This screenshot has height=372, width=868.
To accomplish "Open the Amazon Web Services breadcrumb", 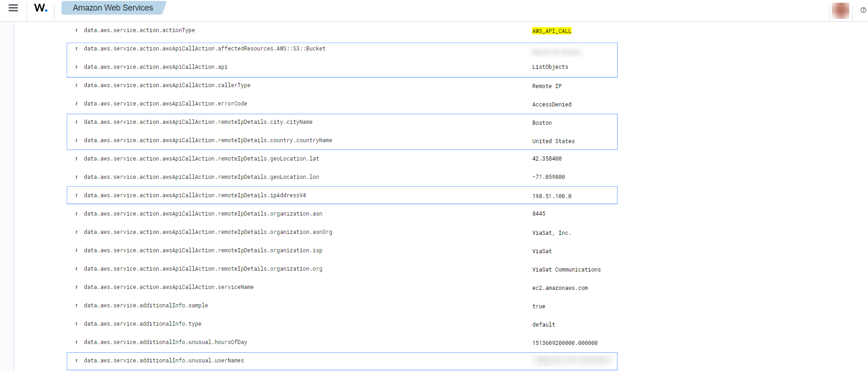I will point(113,8).
